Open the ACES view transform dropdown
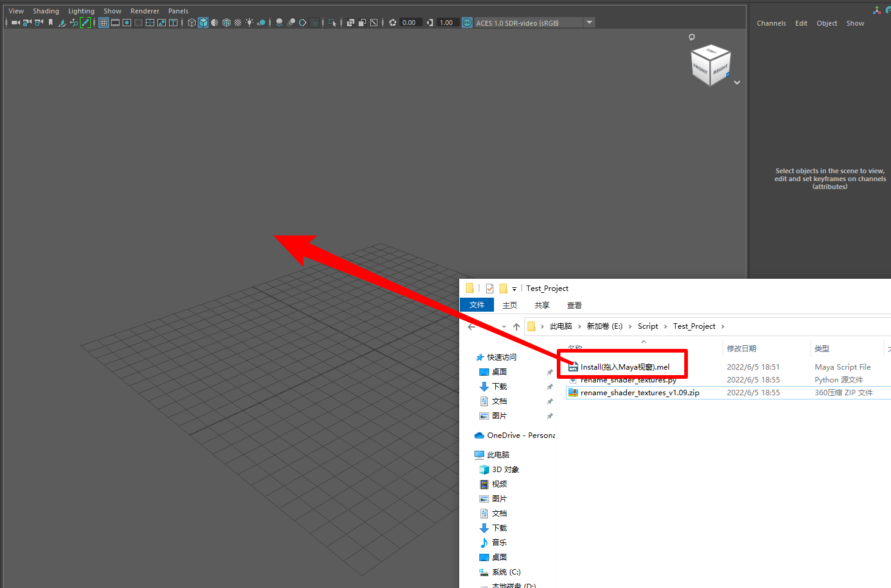 click(589, 23)
